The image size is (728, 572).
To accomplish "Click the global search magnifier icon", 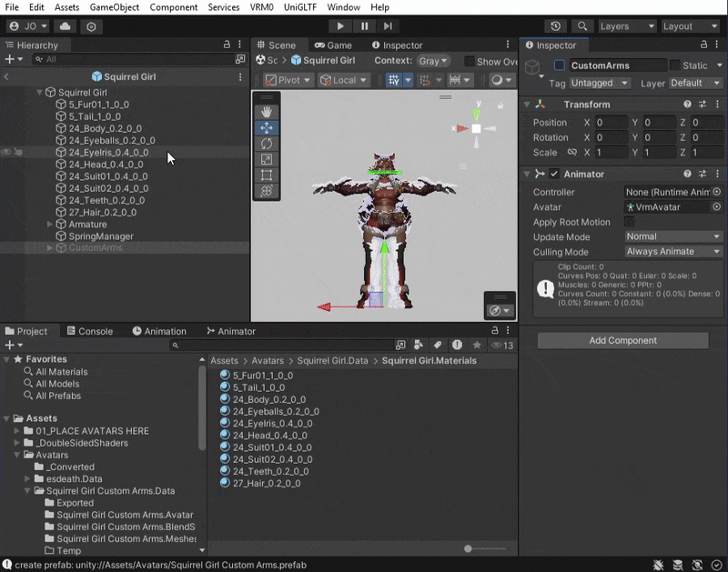I will 581,26.
